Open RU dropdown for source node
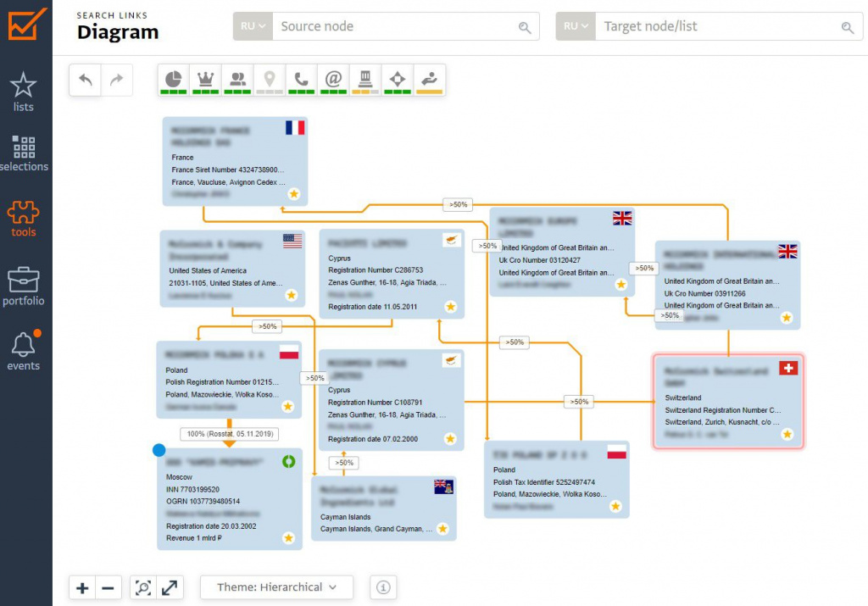The image size is (868, 606). [x=253, y=26]
